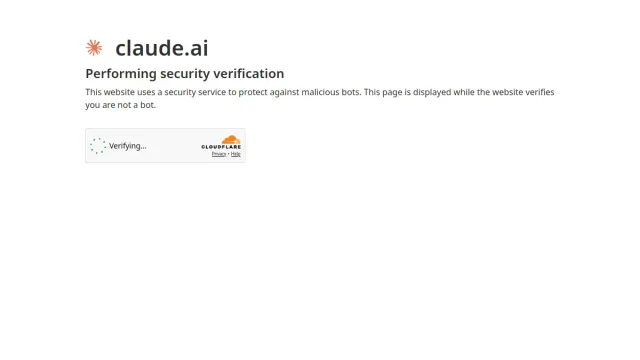This screenshot has width=640, height=360.
Task: Click the words "protect against" in the description
Action: pyautogui.click(x=269, y=92)
